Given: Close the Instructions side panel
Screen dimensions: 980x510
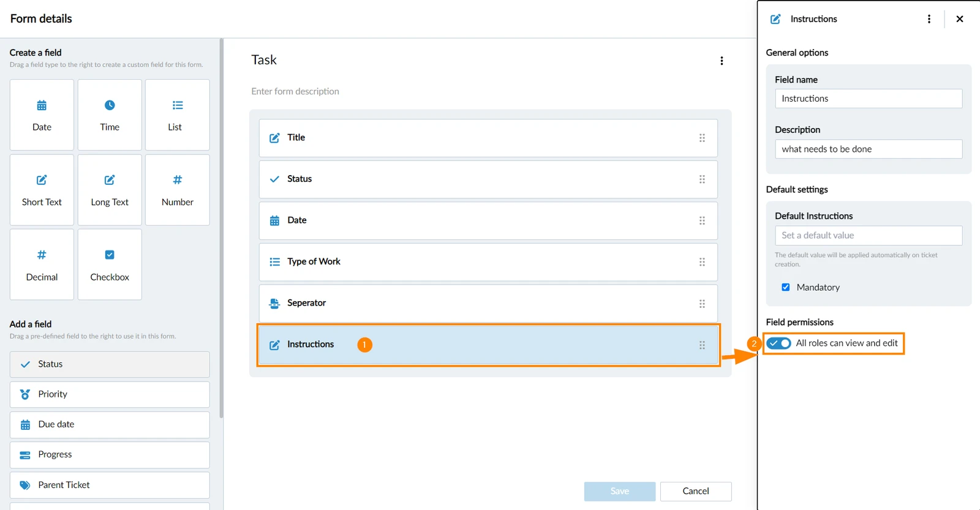Looking at the screenshot, I should [960, 19].
